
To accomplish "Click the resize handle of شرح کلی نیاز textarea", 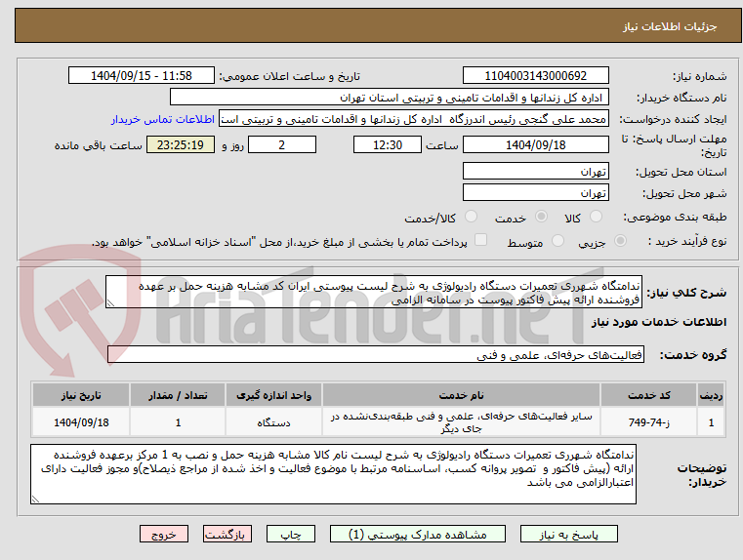I will [110, 303].
